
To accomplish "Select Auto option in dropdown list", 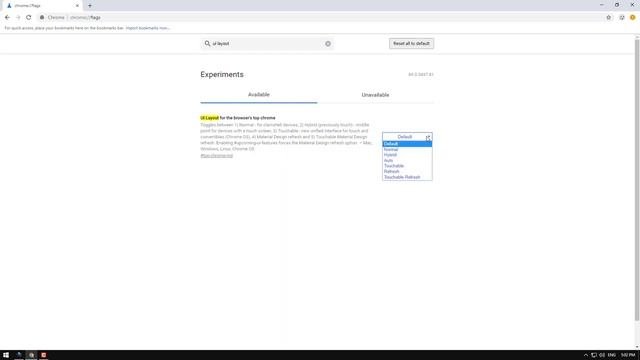I will (407, 161).
